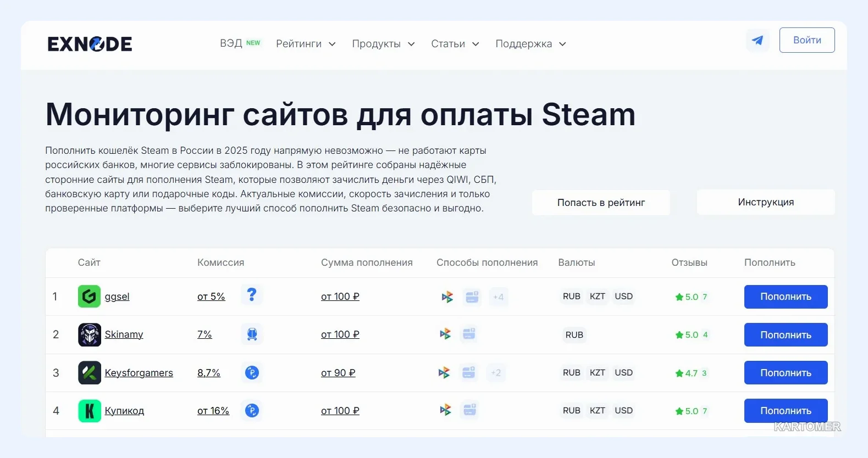Click the SBP payment icon for Купикод
This screenshot has width=868, height=458.
[446, 410]
